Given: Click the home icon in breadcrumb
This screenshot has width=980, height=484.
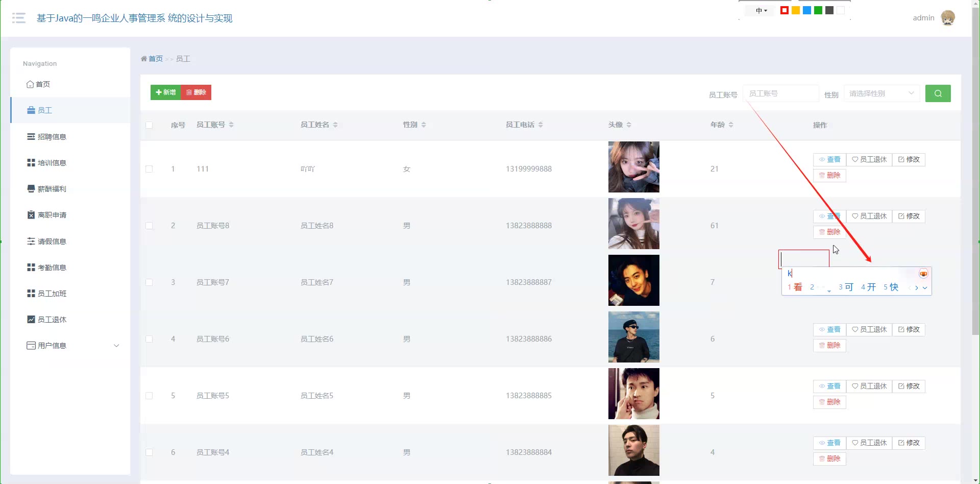Looking at the screenshot, I should click(x=144, y=59).
